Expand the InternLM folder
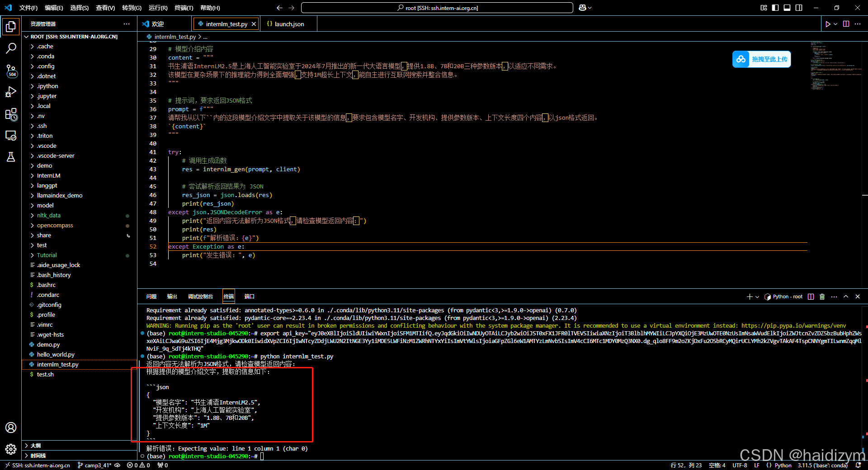This screenshot has width=868, height=470. [x=79, y=175]
